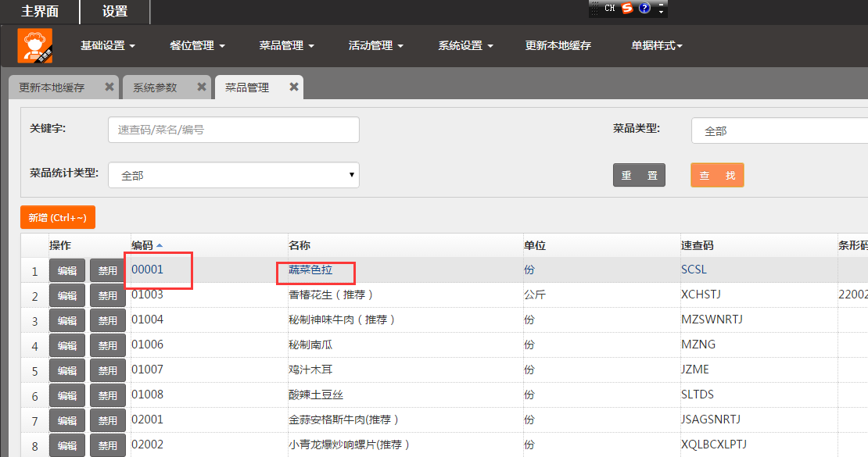This screenshot has width=868, height=457.
Task: Close the 更新本地缓存 tab
Action: [x=109, y=87]
